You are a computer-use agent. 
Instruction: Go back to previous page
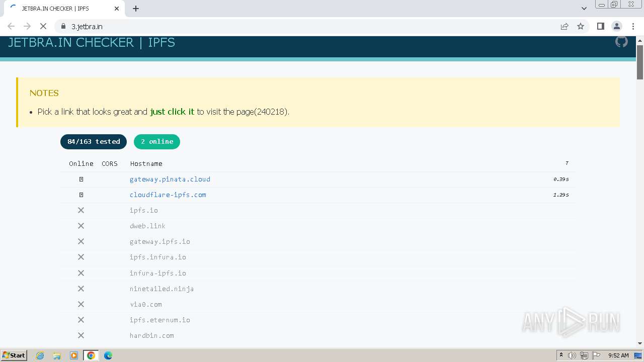[x=11, y=26]
